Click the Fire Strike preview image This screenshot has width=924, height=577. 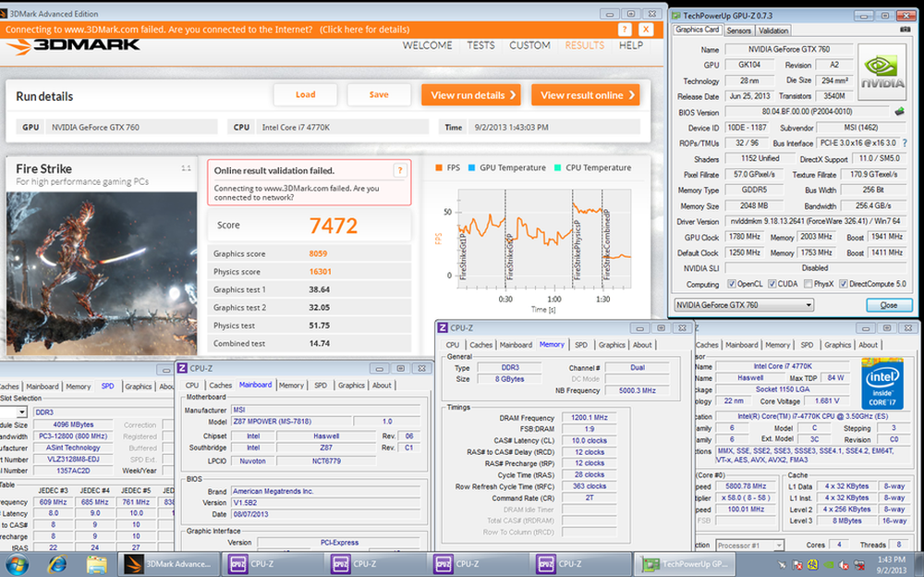pyautogui.click(x=102, y=273)
